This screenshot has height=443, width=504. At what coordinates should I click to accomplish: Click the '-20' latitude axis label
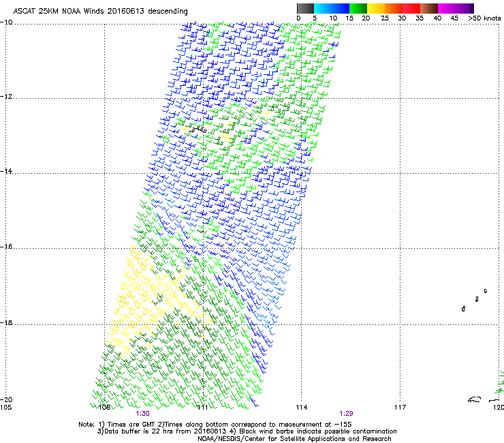[6, 399]
